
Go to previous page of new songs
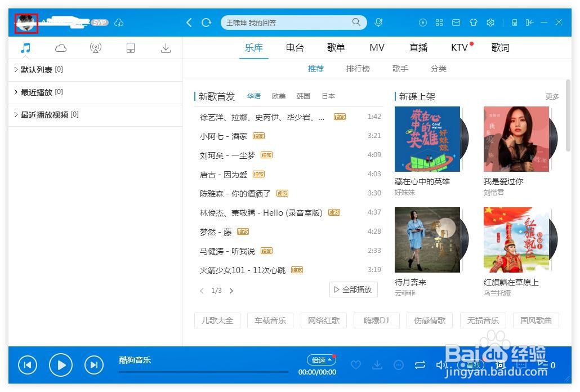coord(202,291)
